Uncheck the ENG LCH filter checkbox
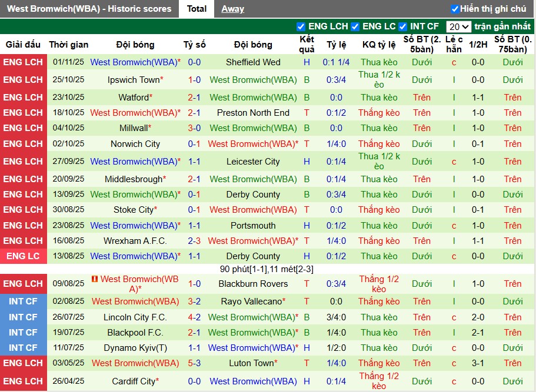The width and height of the screenshot is (536, 392). click(x=301, y=26)
